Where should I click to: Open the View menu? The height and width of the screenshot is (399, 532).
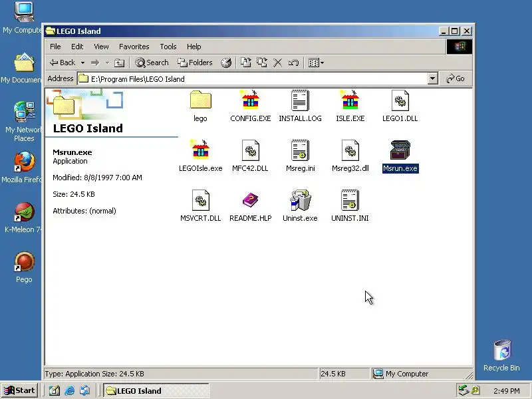click(x=101, y=47)
